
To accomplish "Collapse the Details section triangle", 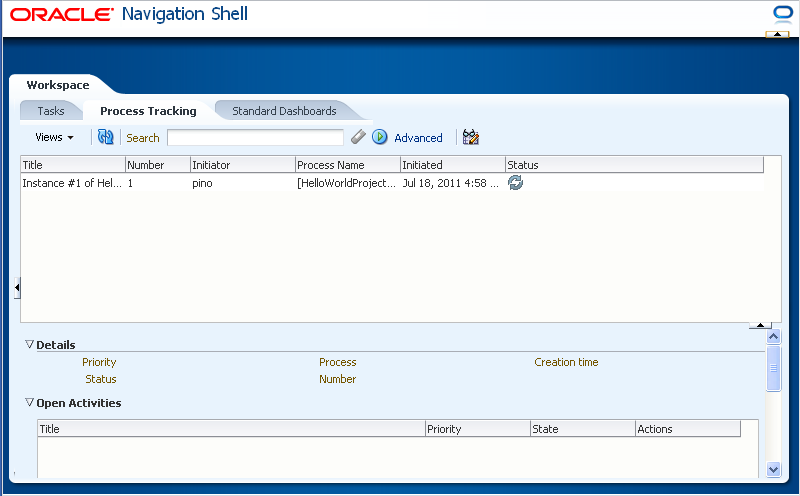I will click(x=30, y=344).
